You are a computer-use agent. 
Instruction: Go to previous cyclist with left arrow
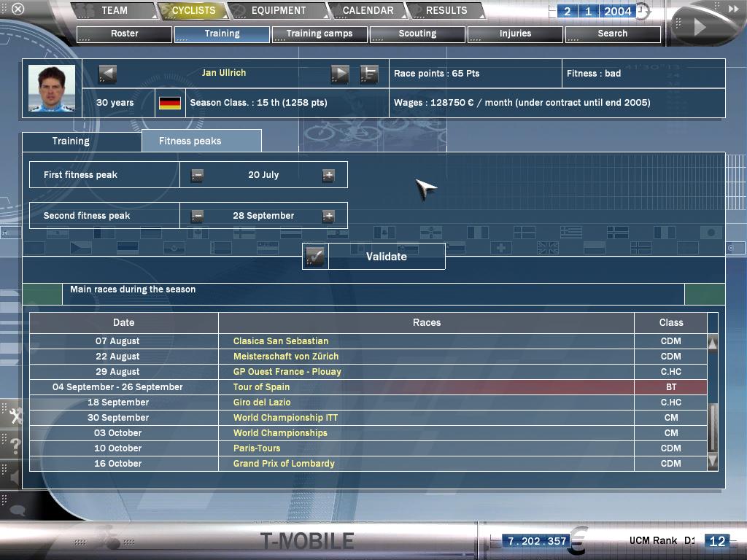point(107,73)
